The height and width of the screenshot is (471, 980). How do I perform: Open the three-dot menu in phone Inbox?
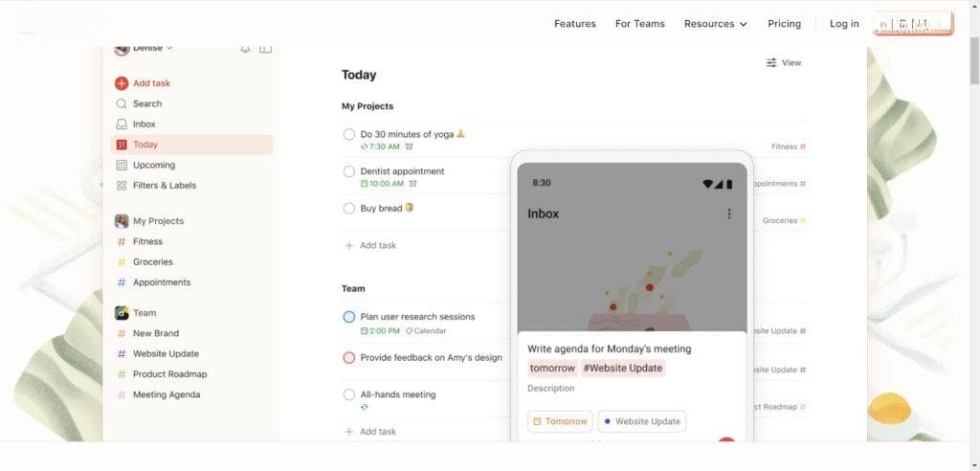[x=728, y=213]
